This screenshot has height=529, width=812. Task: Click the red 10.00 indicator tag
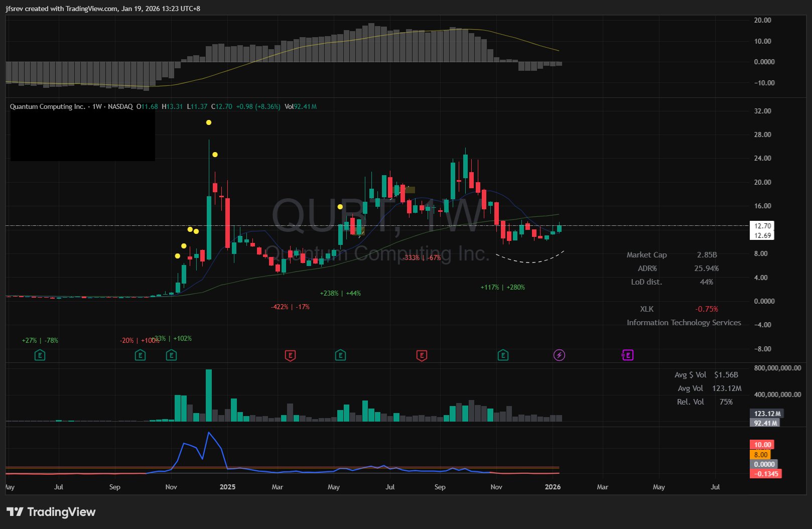pos(762,445)
